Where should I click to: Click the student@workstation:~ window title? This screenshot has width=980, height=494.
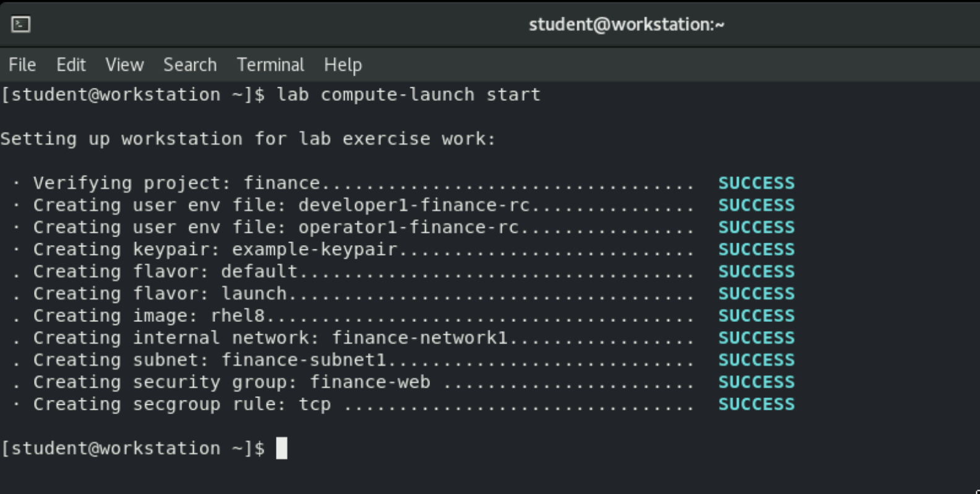(x=626, y=24)
